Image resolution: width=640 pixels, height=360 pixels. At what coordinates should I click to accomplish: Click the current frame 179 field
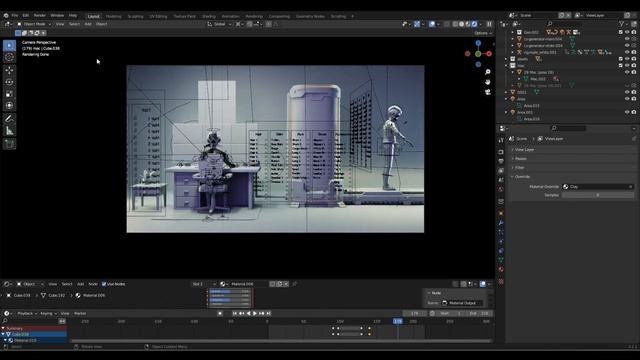pyautogui.click(x=415, y=313)
